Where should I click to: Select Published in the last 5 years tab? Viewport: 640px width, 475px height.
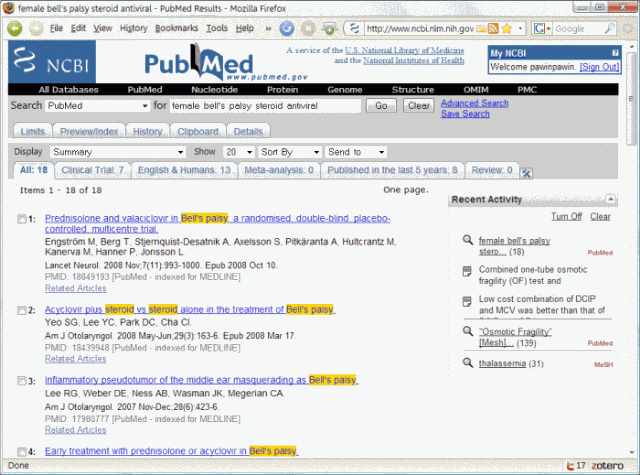point(392,170)
